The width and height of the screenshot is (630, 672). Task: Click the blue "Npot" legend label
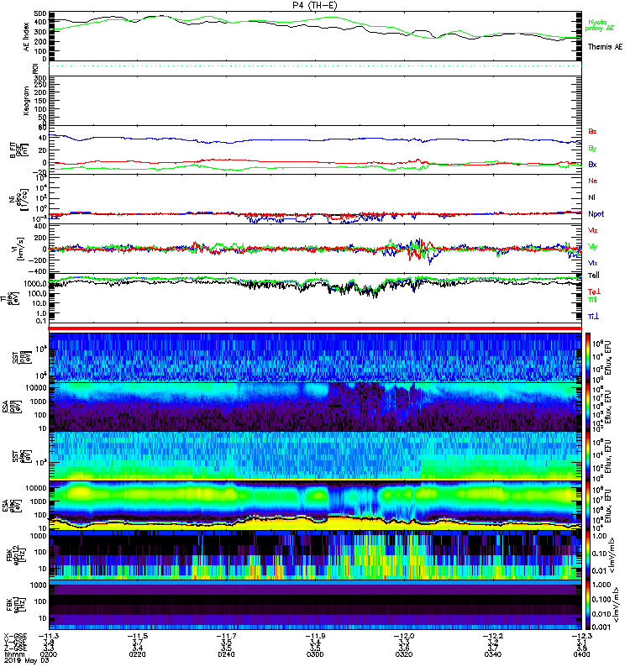pyautogui.click(x=596, y=214)
